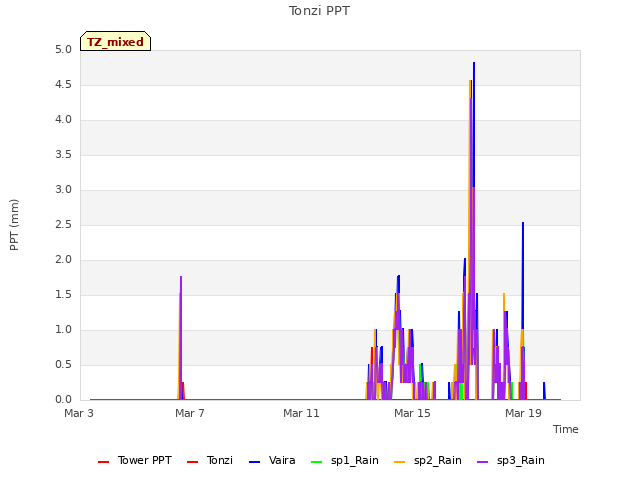
Task: Click the 4.0 y-axis tick label
Action: point(63,120)
